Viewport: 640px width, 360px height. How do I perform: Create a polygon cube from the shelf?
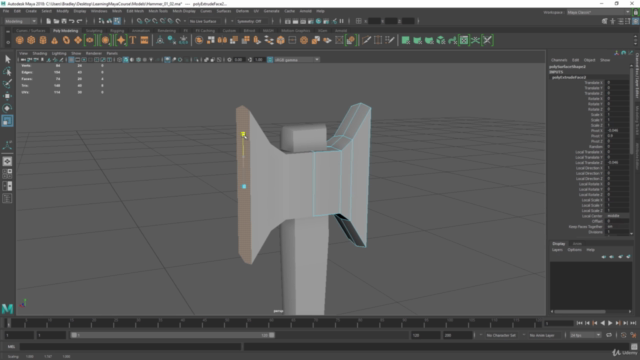[31, 40]
